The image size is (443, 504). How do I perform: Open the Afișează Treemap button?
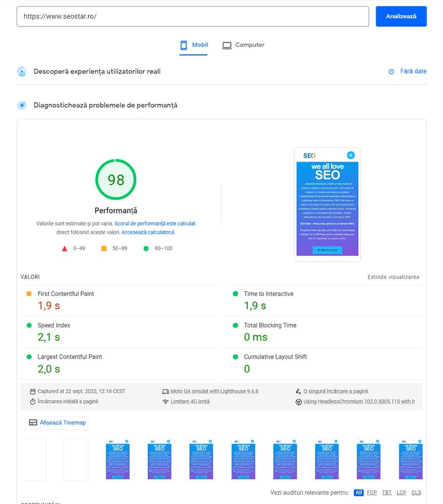tap(56, 422)
